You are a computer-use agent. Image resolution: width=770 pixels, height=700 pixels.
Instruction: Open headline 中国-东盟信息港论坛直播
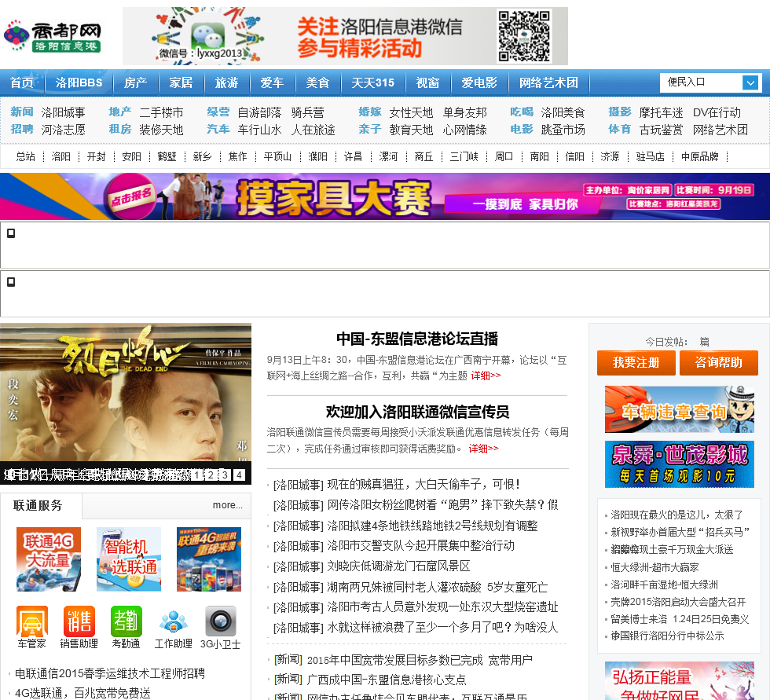click(417, 339)
